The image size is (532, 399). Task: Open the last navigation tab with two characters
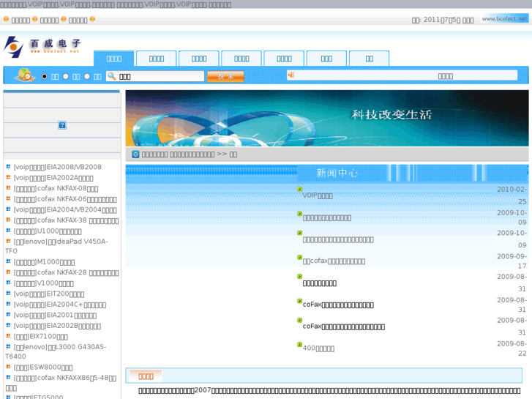tap(369, 59)
